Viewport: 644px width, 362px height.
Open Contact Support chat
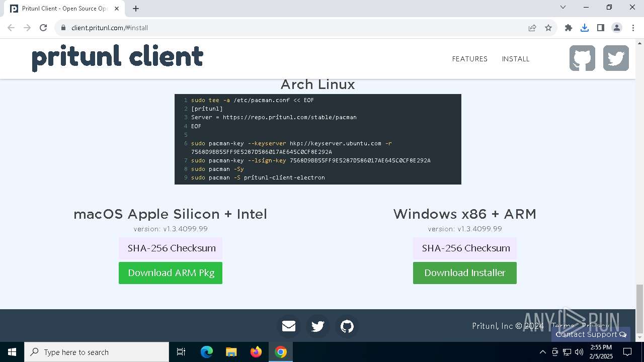pos(591,334)
